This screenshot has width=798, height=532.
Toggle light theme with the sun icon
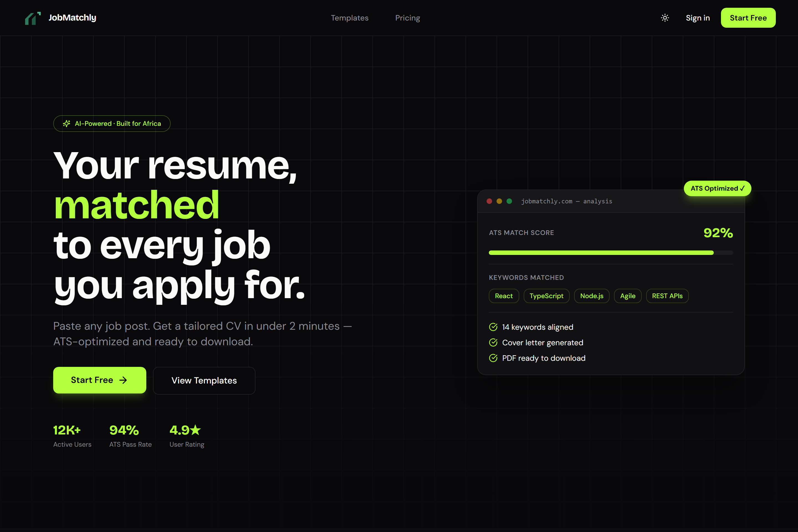(665, 18)
